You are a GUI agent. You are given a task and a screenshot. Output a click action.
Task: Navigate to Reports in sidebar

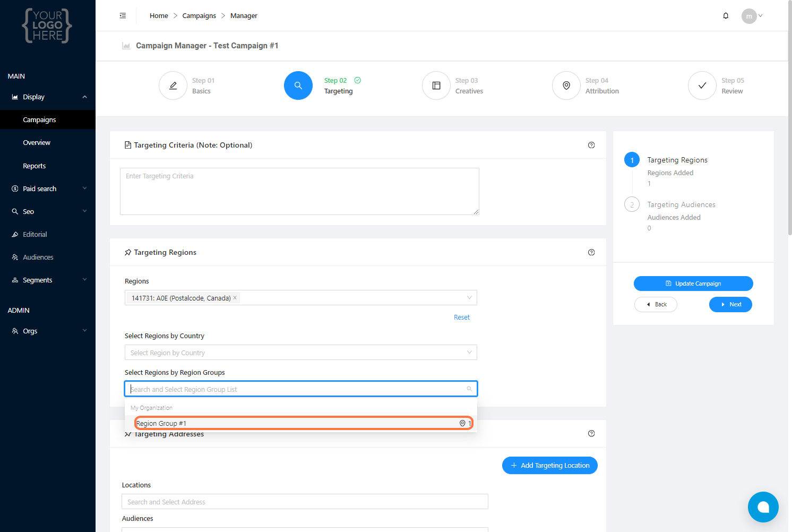35,166
